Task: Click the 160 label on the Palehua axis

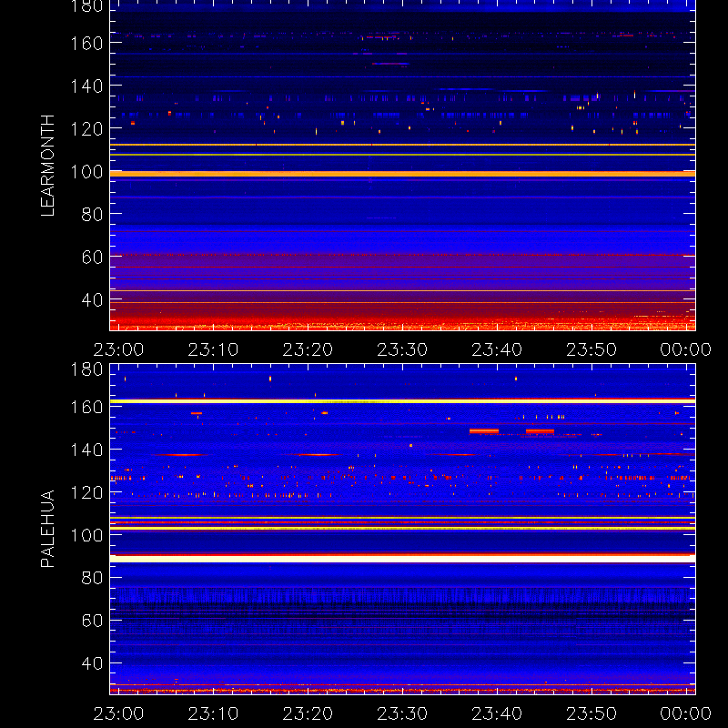Action: 86,407
